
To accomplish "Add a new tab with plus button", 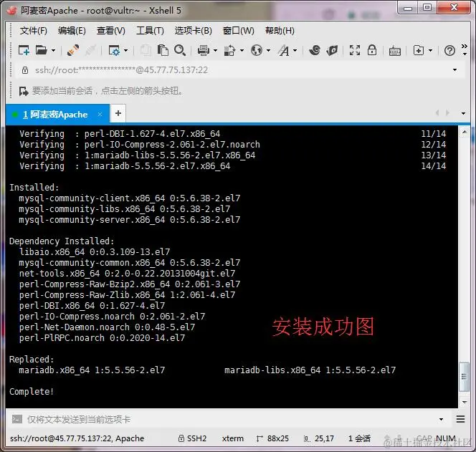I will 118,114.
